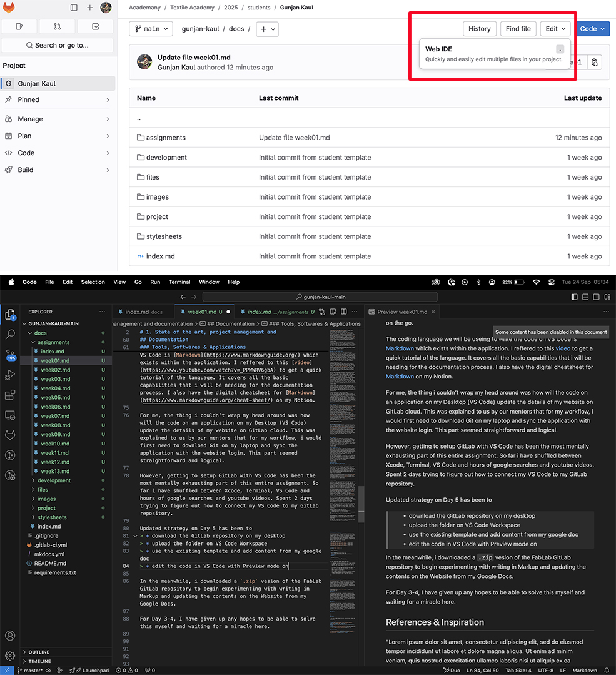This screenshot has width=616, height=675.
Task: Open the plus add-file dropdown near docs path
Action: pos(267,29)
